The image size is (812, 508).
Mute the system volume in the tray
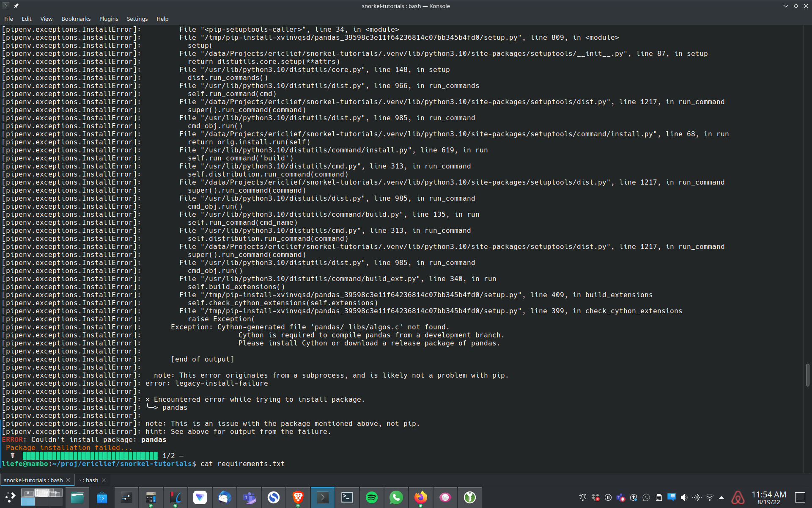point(684,497)
